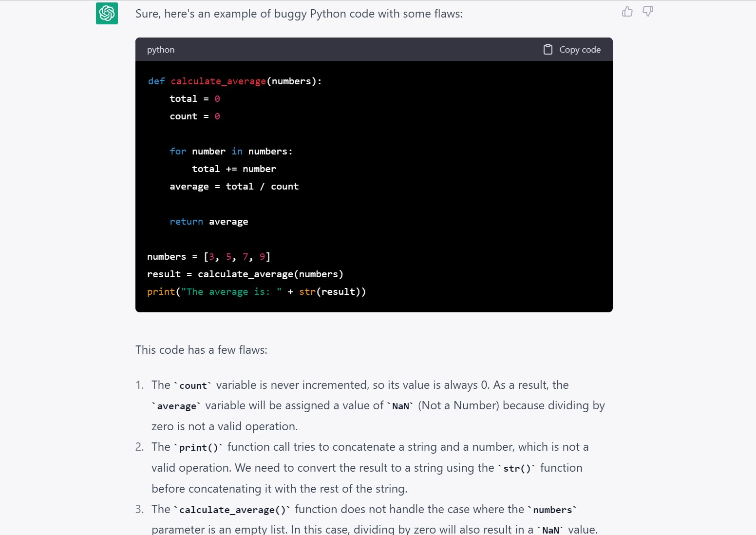The height and width of the screenshot is (535, 756).
Task: Click the "def calculate_average(numbers):" code line
Action: 235,81
